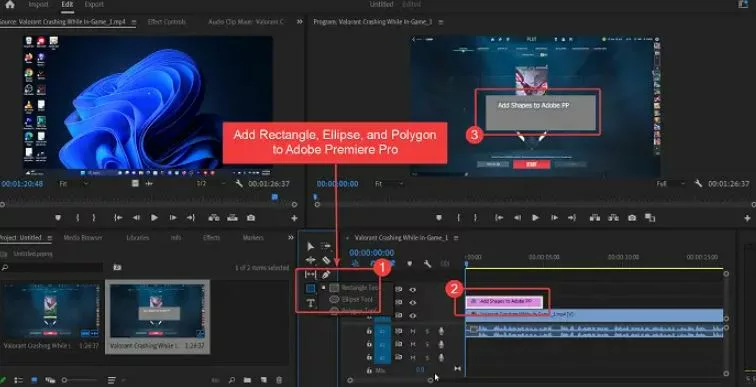This screenshot has width=756, height=387.
Task: Toggle lock on first audio track
Action: pos(369,331)
